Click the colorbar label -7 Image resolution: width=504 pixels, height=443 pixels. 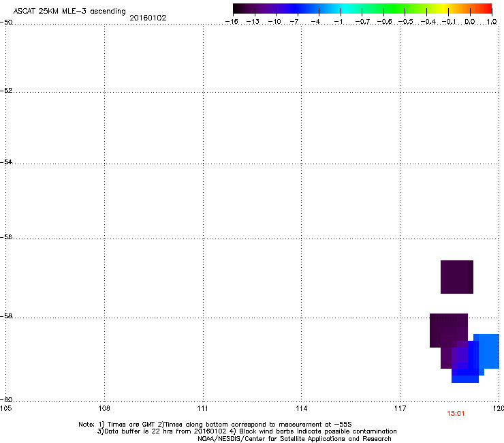294,22
